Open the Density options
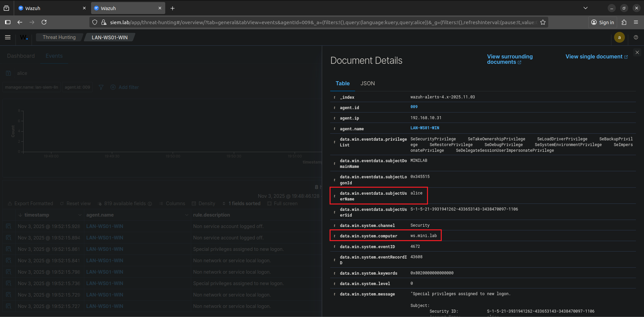Image resolution: width=644 pixels, height=317 pixels. tap(203, 203)
